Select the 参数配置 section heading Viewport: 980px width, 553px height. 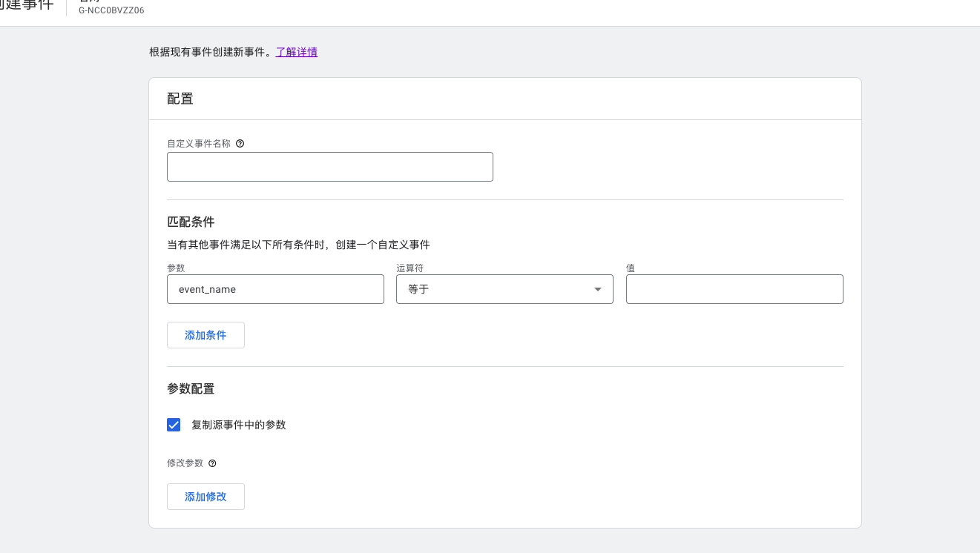tap(191, 388)
